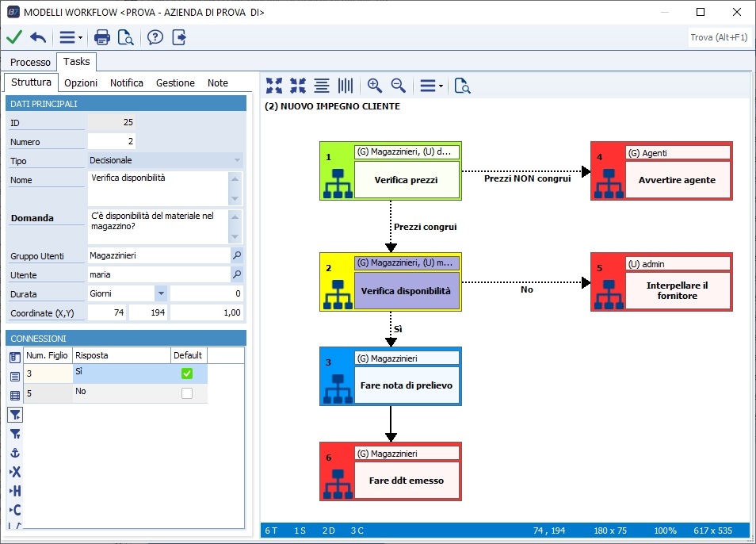This screenshot has width=756, height=544.
Task: Open the Gestione sub-tab
Action: coord(175,83)
